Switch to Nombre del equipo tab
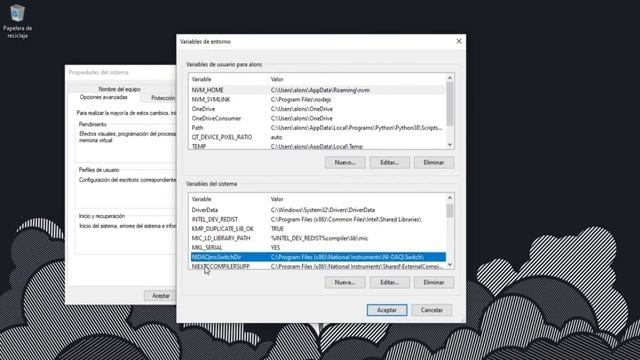This screenshot has height=360, width=640. 119,89
